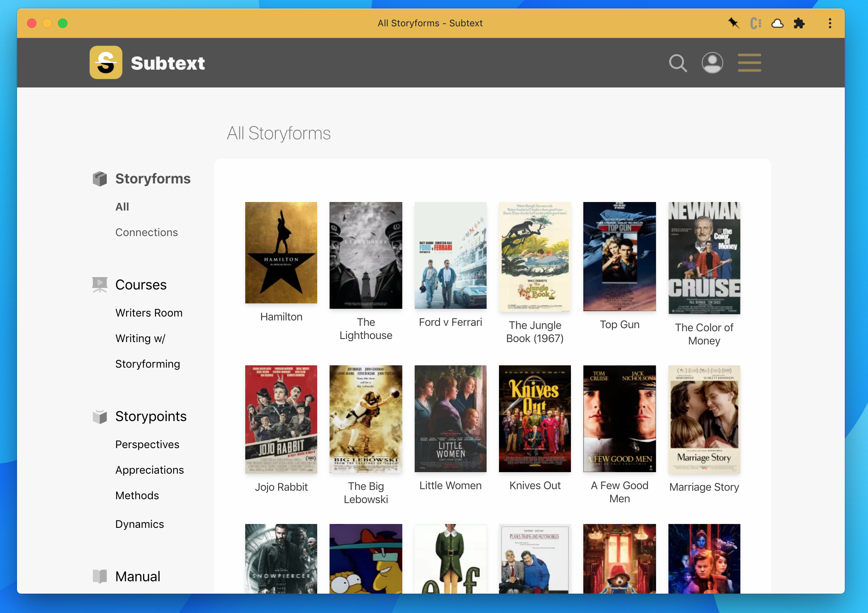Click the Storypoints box icon in sidebar
Screen dimensions: 868x613
pos(100,416)
